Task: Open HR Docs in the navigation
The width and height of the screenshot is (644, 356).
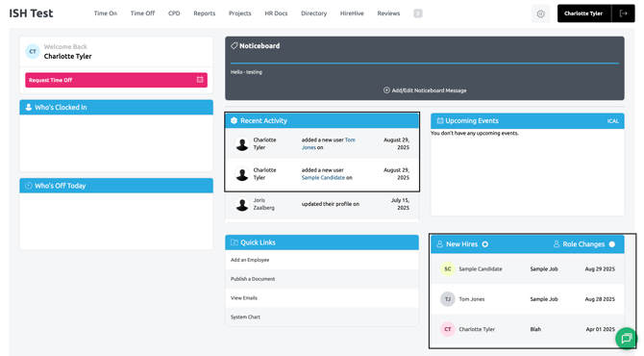Action: (276, 13)
